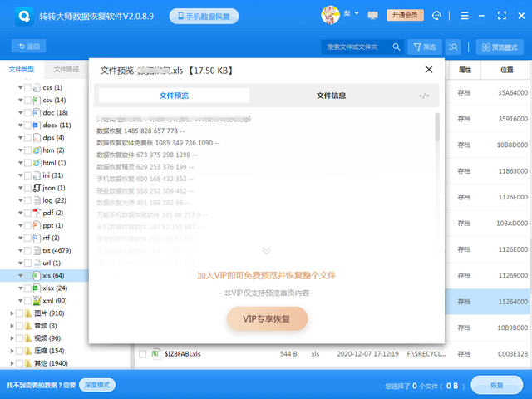This screenshot has height=399, width=532.
Task: Expand the 音频 (3) folder
Action: click(12, 326)
